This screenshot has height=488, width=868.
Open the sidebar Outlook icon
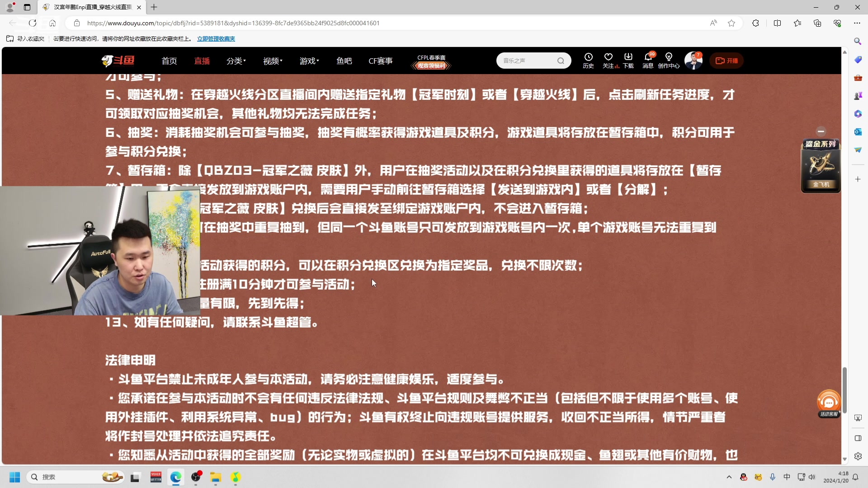[x=858, y=132]
